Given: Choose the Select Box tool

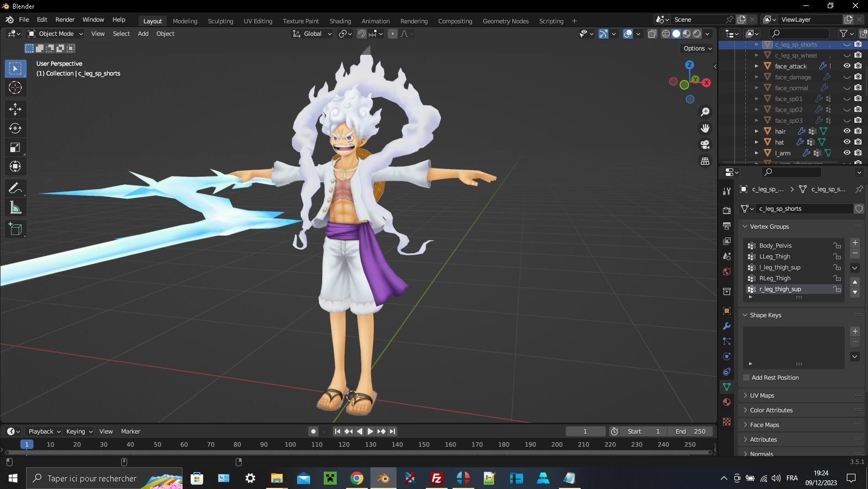Looking at the screenshot, I should (x=15, y=68).
